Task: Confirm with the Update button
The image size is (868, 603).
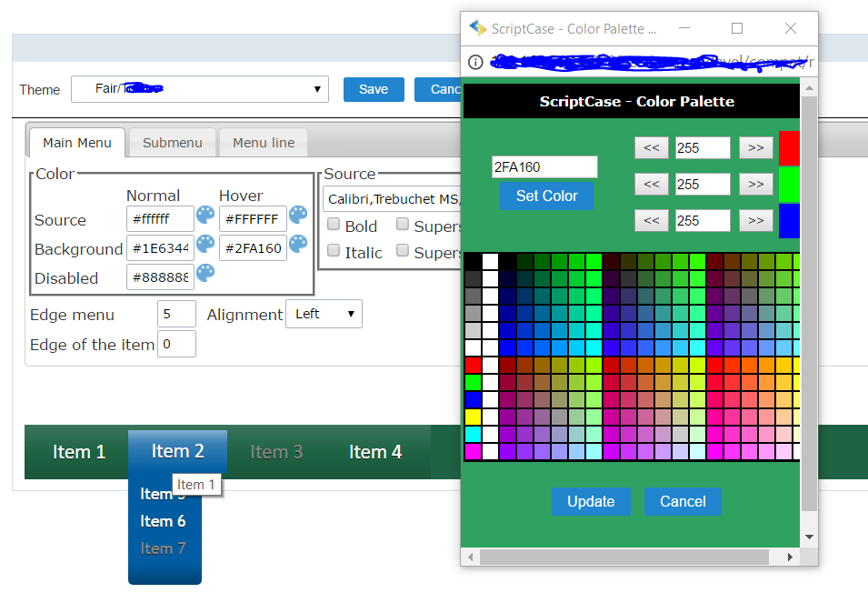Action: point(591,502)
